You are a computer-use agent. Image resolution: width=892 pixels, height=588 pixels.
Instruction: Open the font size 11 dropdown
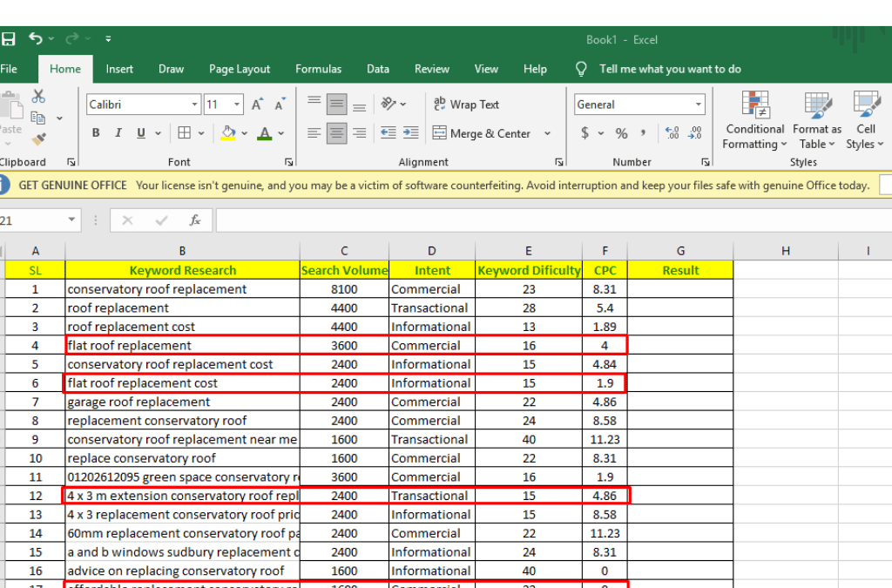[237, 105]
